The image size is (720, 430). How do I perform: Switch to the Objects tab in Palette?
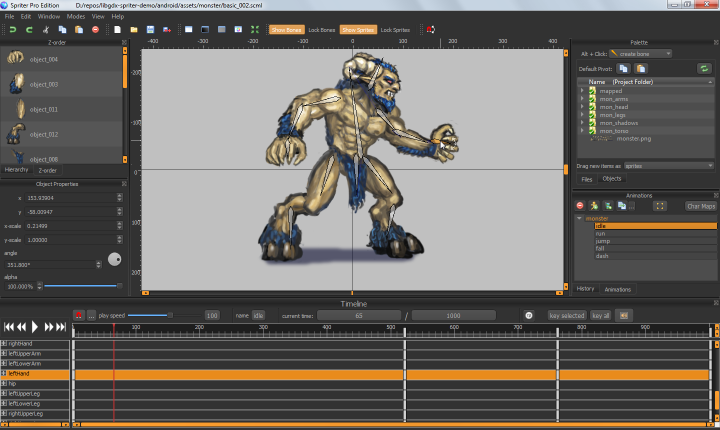pyautogui.click(x=612, y=179)
